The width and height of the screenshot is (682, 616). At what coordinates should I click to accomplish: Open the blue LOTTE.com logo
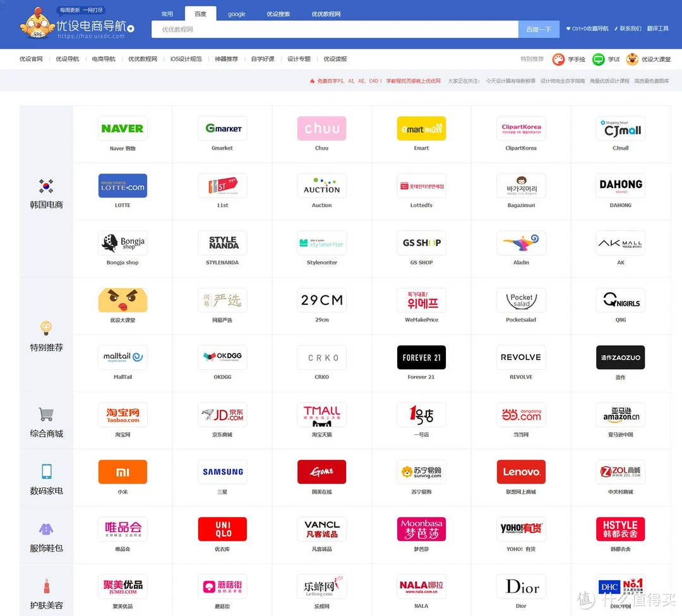coord(123,186)
